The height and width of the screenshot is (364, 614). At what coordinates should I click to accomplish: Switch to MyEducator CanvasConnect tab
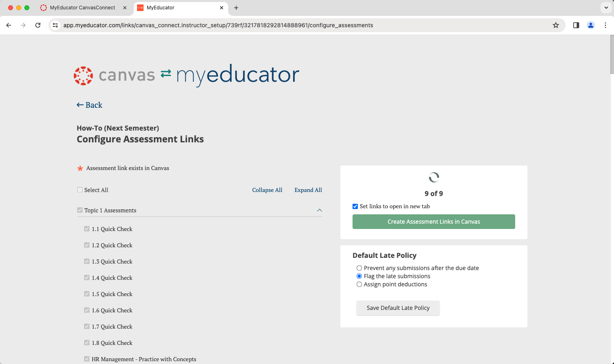[x=83, y=8]
